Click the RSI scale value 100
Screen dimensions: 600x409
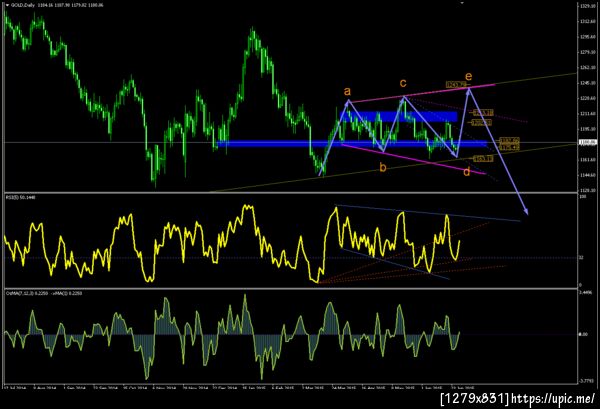click(583, 197)
